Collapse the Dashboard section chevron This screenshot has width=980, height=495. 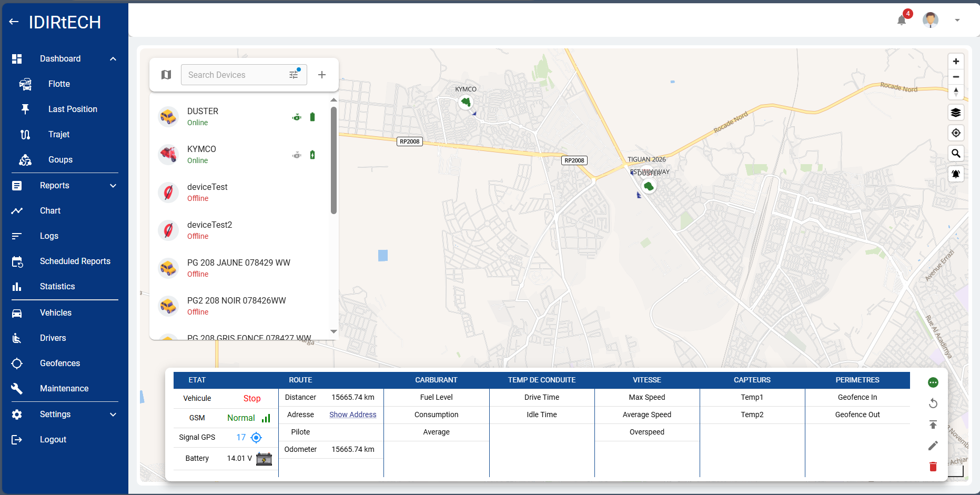113,58
